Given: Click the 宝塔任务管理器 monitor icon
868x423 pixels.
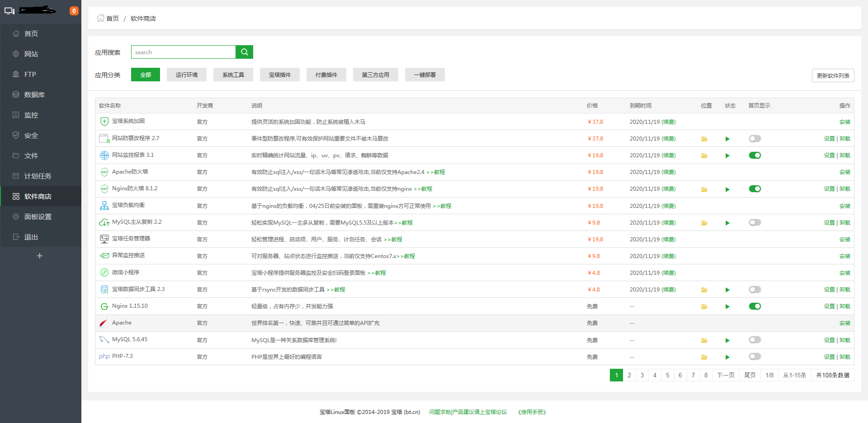Looking at the screenshot, I should (x=104, y=239).
